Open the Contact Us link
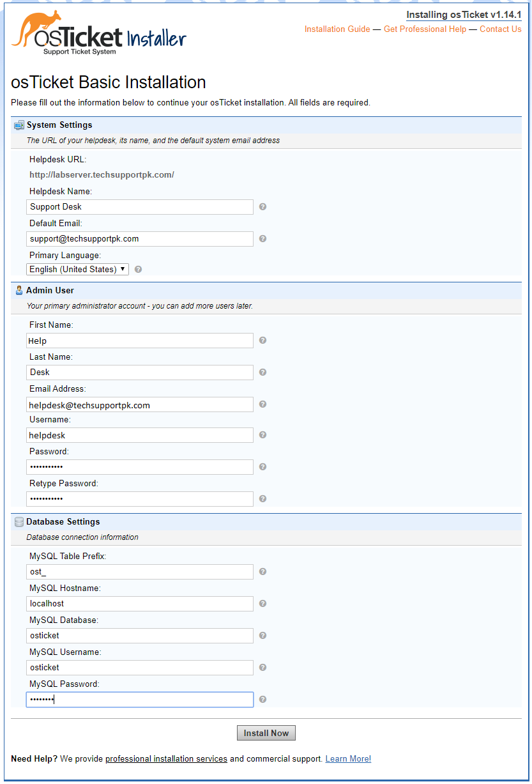532x784 pixels. click(x=501, y=29)
